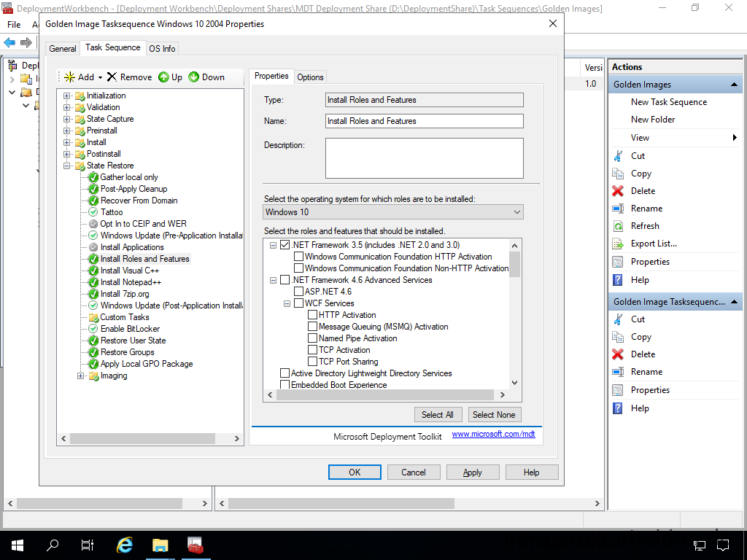Open File Explorer from the taskbar
Image resolution: width=747 pixels, height=560 pixels.
(160, 545)
